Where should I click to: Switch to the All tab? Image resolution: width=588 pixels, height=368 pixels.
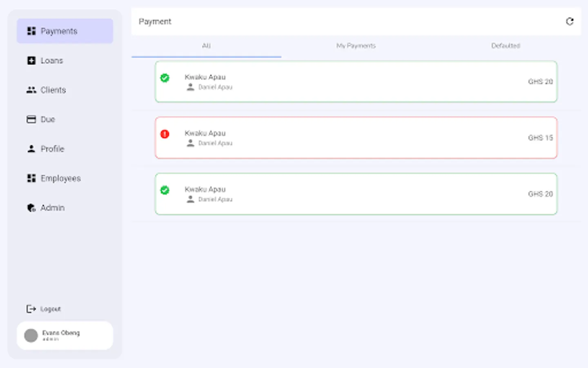(x=206, y=46)
